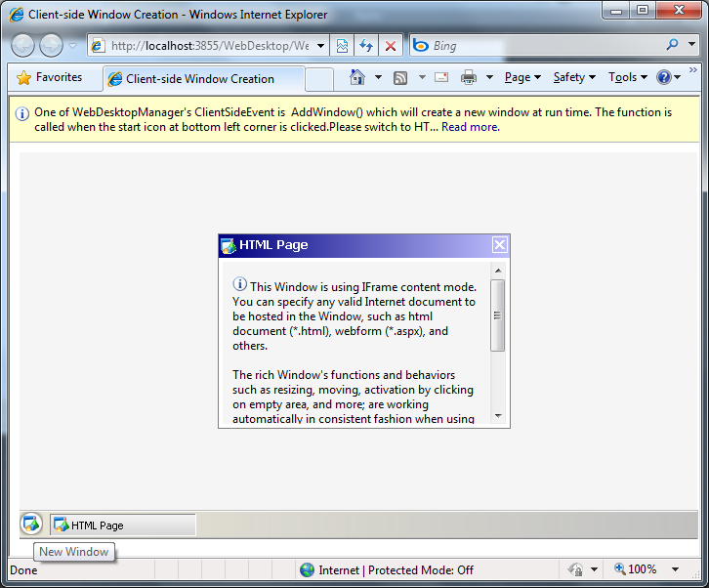Screen dimensions: 709x588
Task: Open the Safety menu
Action: [x=573, y=78]
